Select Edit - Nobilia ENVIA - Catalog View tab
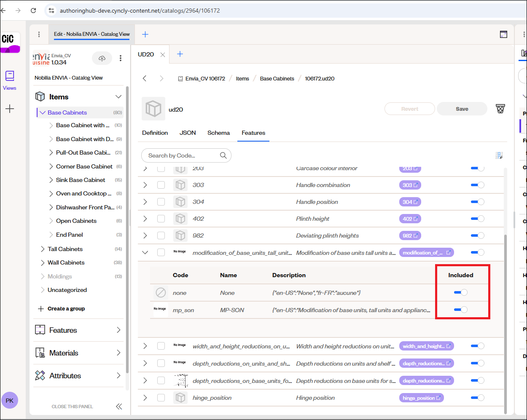Image resolution: width=527 pixels, height=420 pixels. [92, 34]
